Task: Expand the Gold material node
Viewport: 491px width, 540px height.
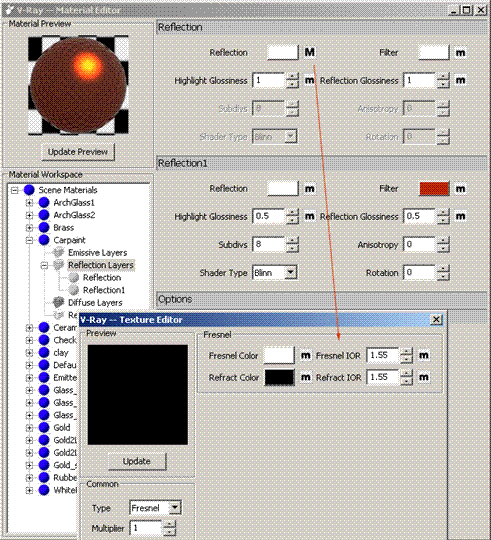Action: point(29,427)
